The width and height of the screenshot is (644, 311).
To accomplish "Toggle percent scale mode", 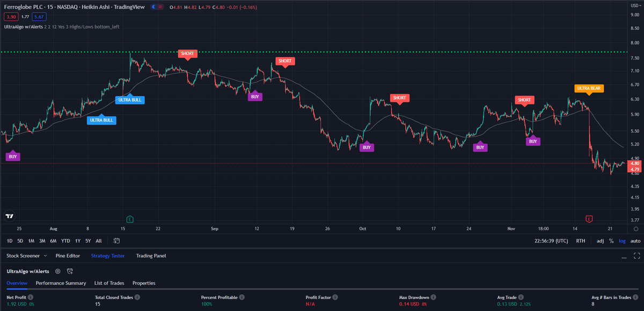I will [x=611, y=241].
